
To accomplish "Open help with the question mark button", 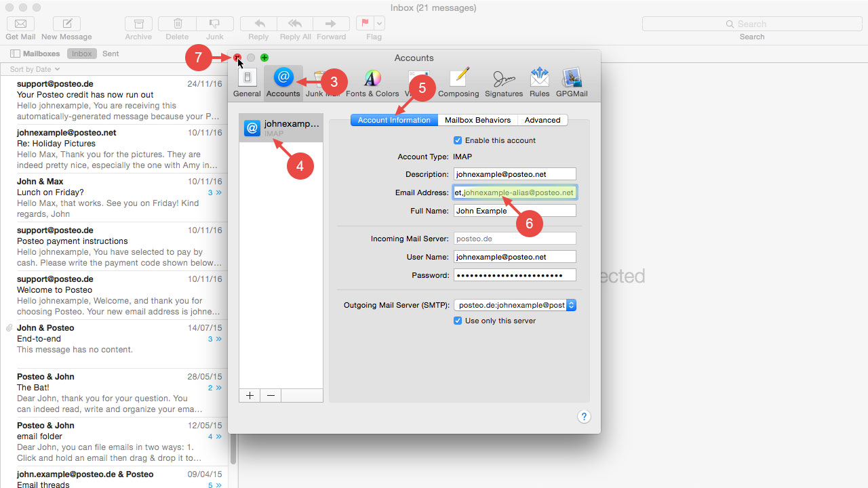I will (584, 416).
